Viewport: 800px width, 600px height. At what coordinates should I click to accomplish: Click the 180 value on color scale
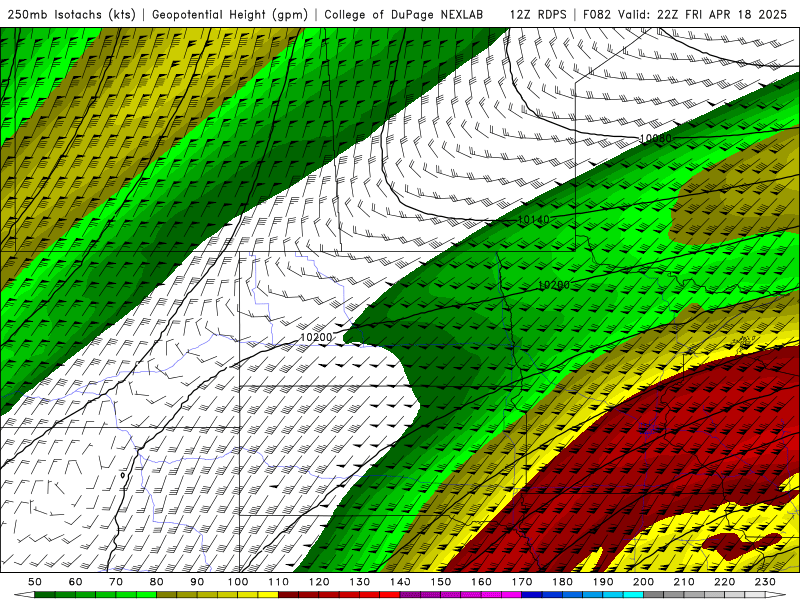coord(563,582)
